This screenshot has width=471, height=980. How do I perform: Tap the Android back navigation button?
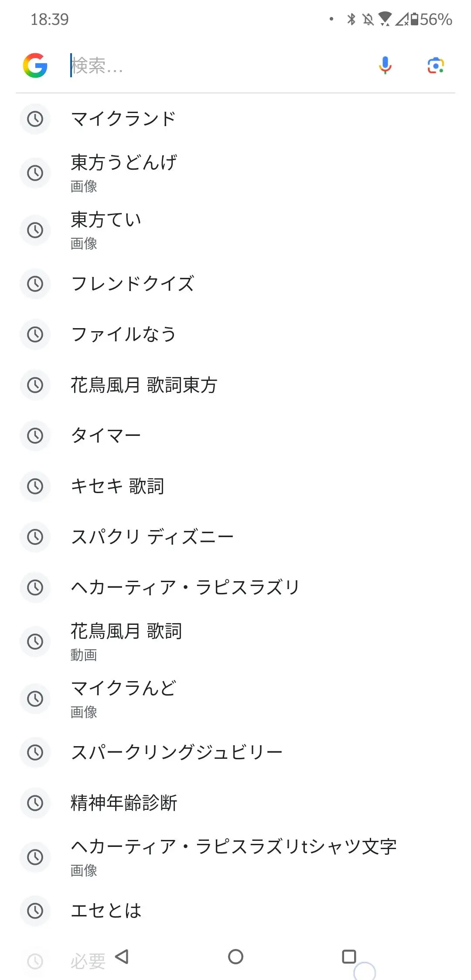click(x=122, y=956)
